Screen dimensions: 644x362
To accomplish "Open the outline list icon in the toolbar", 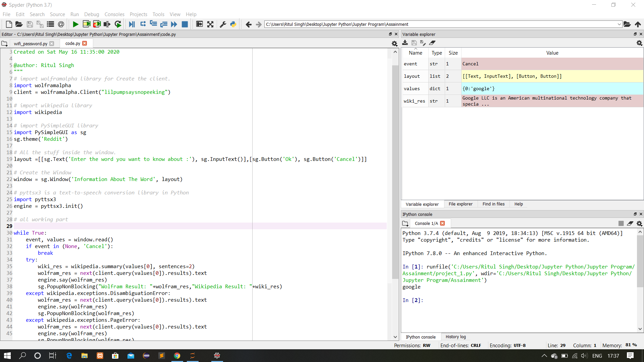I will coord(50,24).
